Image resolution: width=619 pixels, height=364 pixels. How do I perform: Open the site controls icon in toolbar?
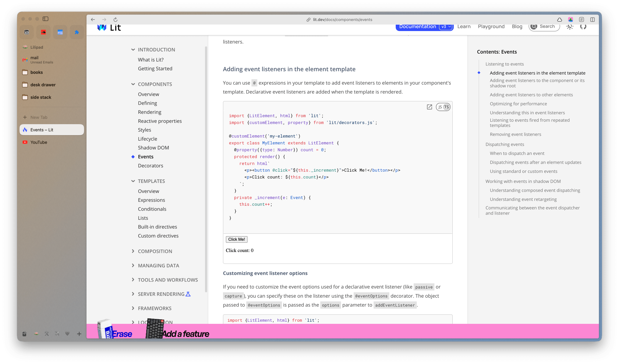pyautogui.click(x=582, y=19)
